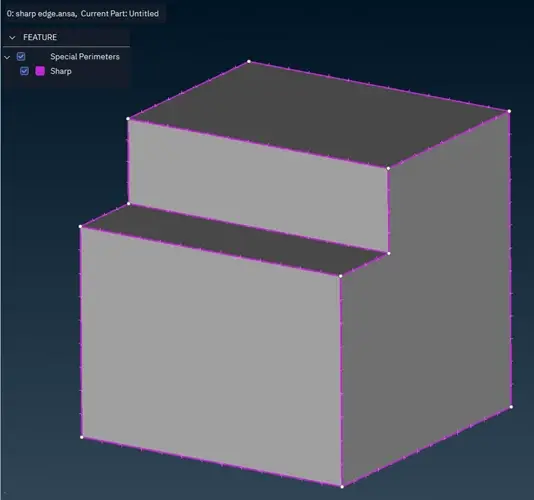
Task: Select the topmost vertex point of the model
Action: tap(249, 62)
